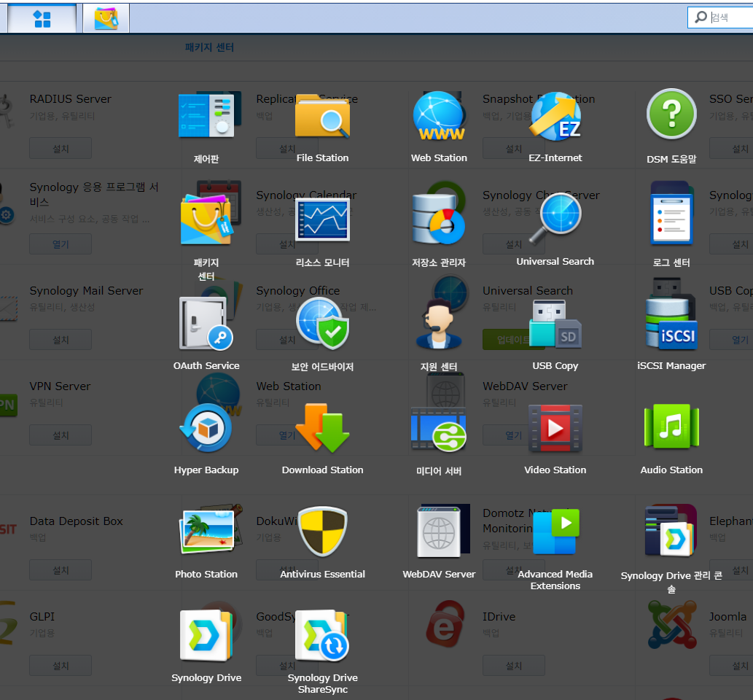Launch Synology Drive app icon
Screen dimensions: 753x700
[x=206, y=635]
